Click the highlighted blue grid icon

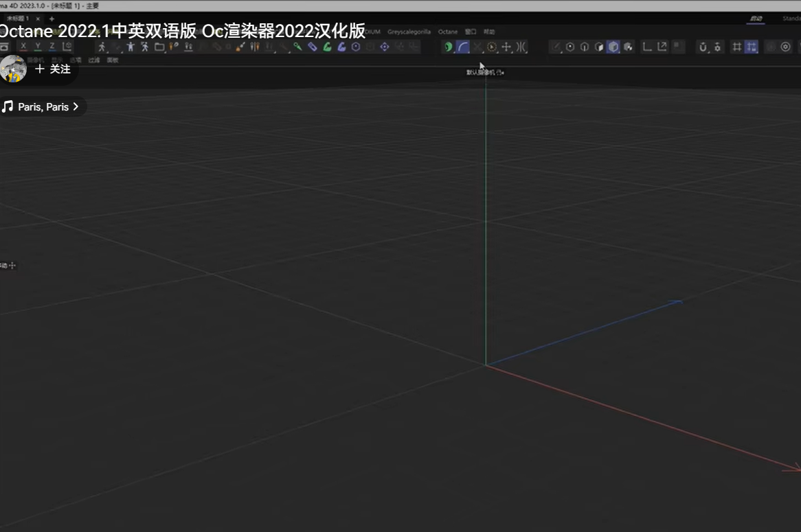[x=752, y=47]
